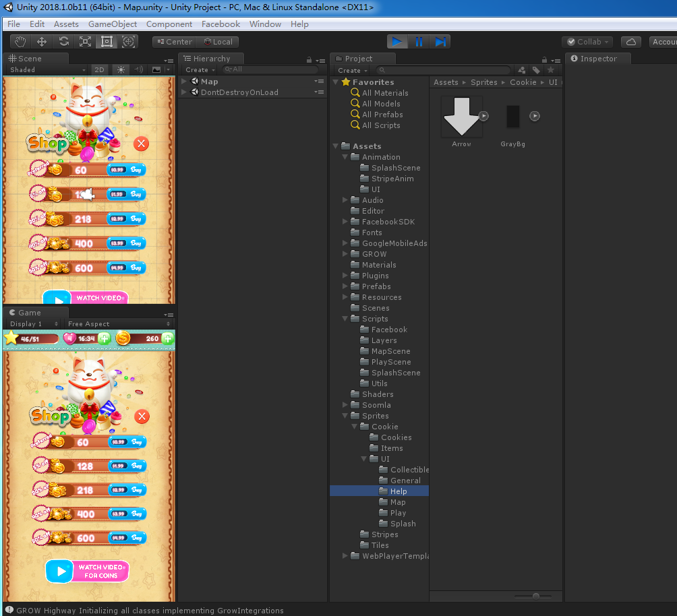Close the Shop popup in Game view
The image size is (677, 616).
pos(142,417)
